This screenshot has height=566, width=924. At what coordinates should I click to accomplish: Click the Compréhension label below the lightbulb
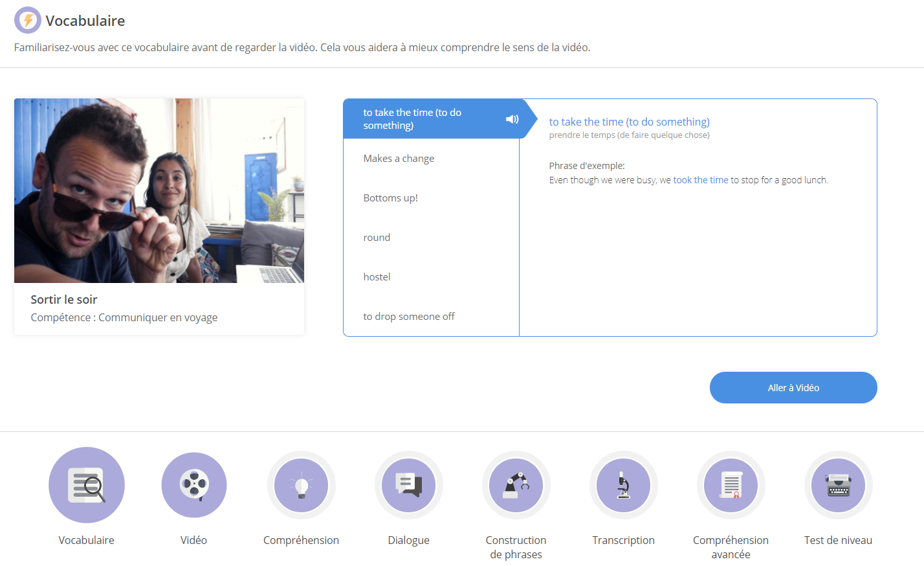pos(302,540)
